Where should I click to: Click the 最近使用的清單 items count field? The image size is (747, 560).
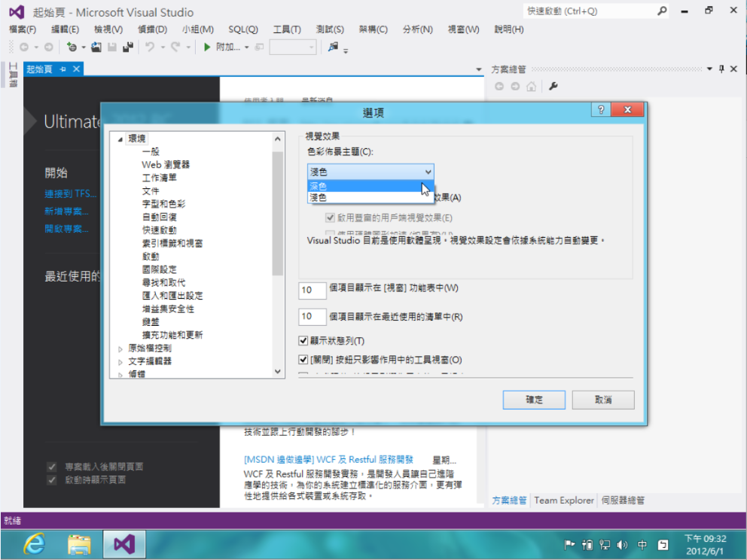click(313, 316)
